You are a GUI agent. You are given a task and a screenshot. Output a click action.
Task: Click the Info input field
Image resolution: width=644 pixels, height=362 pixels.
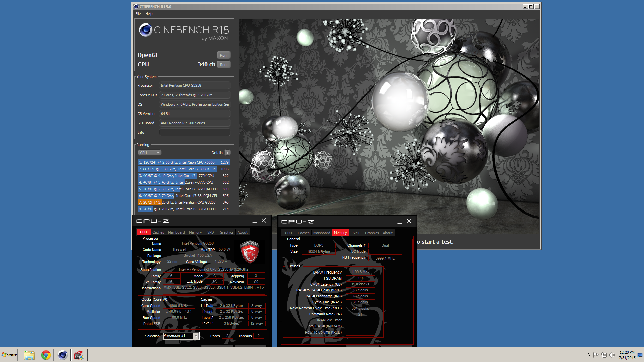pyautogui.click(x=195, y=132)
